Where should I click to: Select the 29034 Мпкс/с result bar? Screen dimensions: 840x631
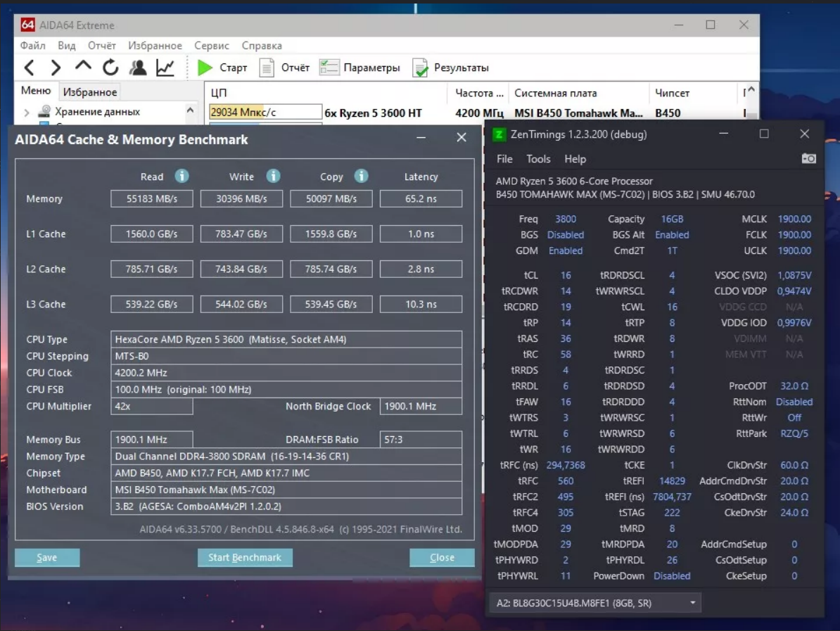(265, 112)
